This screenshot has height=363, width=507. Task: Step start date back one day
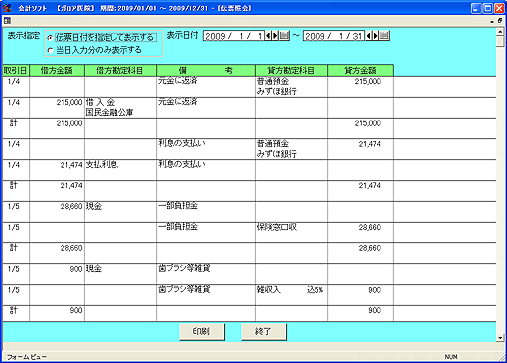(x=268, y=35)
